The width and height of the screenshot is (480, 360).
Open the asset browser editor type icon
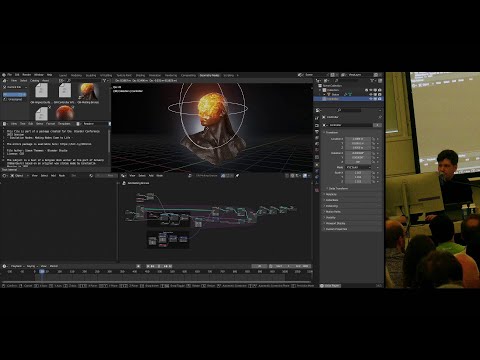pos(4,80)
